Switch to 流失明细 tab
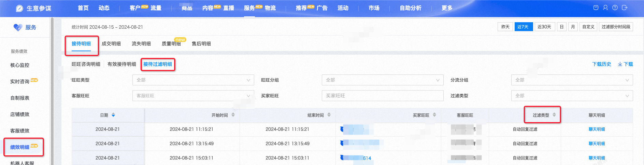 click(141, 44)
